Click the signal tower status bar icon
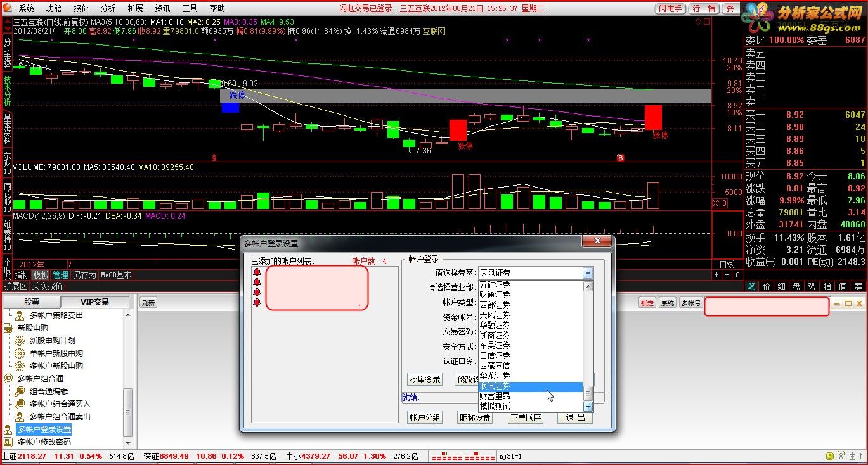This screenshot has width=868, height=465. (841, 456)
